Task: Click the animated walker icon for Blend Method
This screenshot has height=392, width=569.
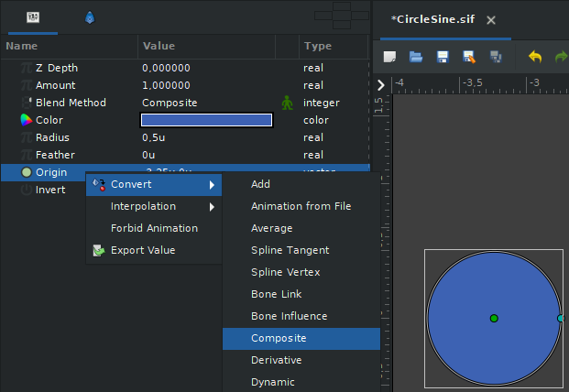Action: click(x=287, y=103)
